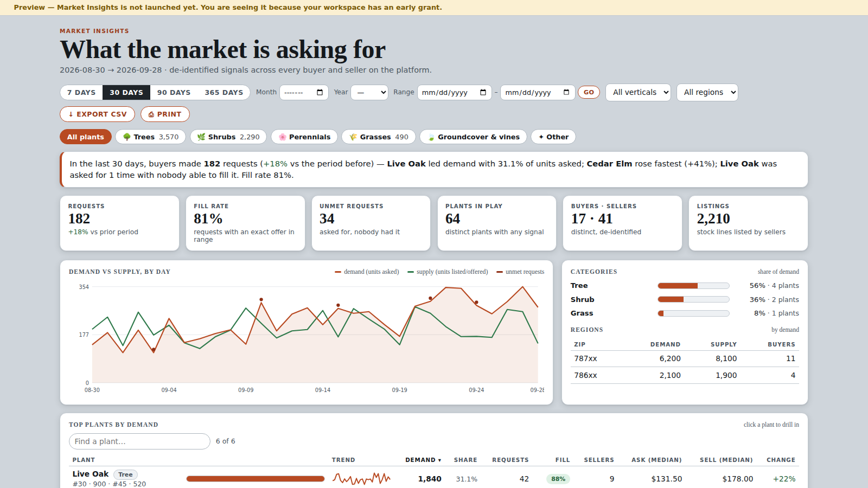Click the 88% fill badge
The image size is (868, 488).
pos(558,479)
